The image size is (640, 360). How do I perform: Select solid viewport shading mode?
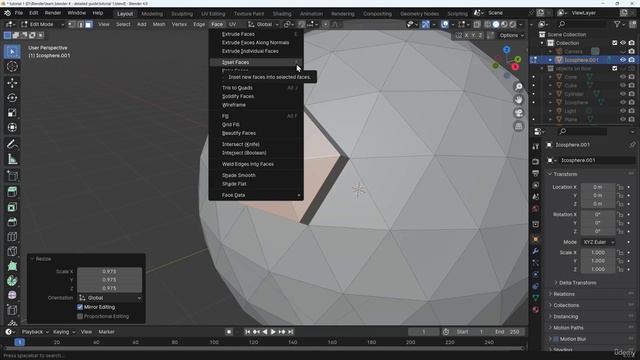(496, 24)
